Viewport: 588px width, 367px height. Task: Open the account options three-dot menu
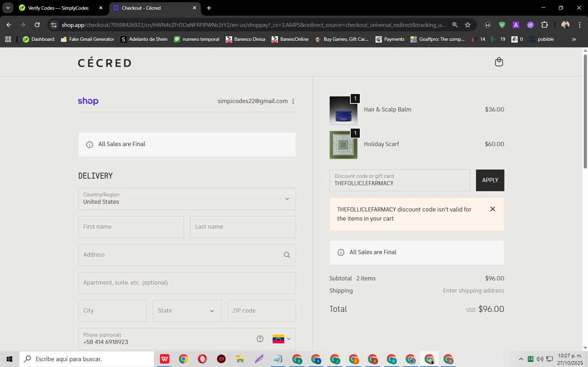pyautogui.click(x=293, y=101)
